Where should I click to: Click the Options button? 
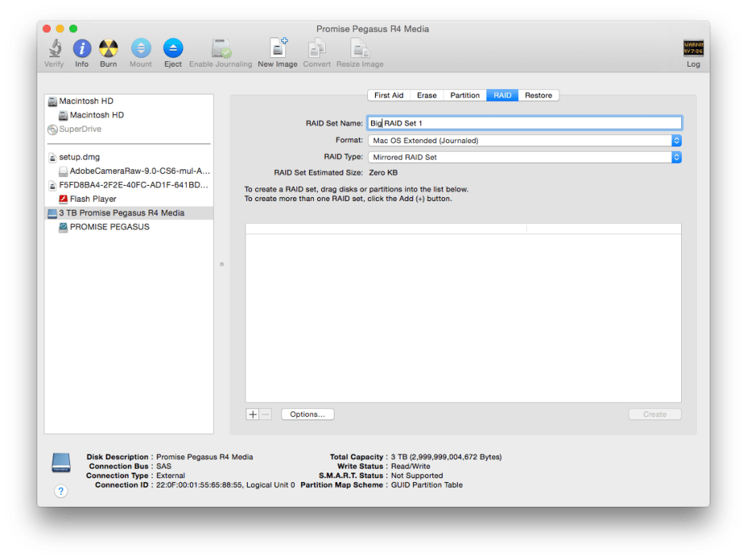[x=307, y=414]
